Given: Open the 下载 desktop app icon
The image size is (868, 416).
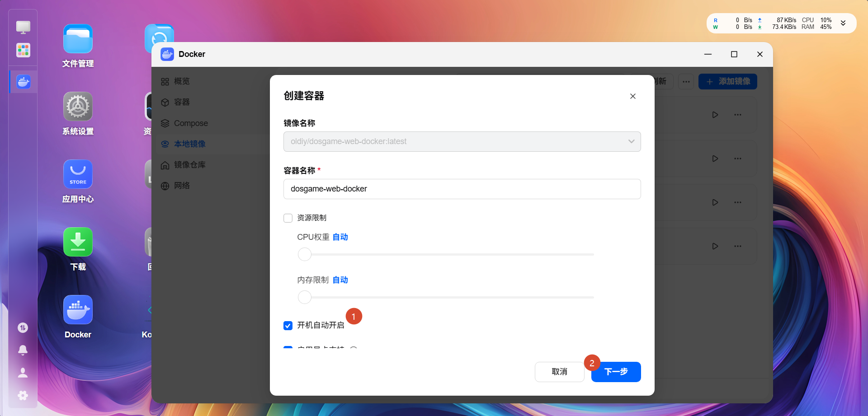Looking at the screenshot, I should click(x=78, y=242).
